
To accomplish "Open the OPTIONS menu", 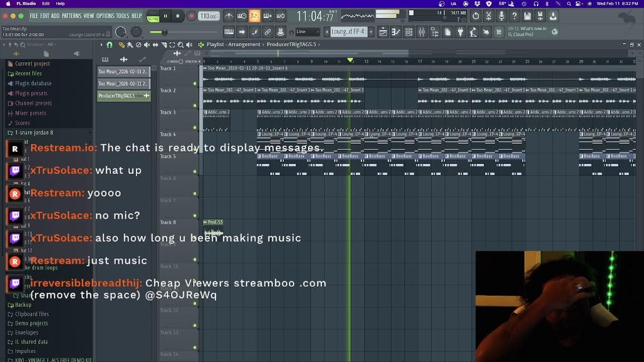I will (x=105, y=16).
